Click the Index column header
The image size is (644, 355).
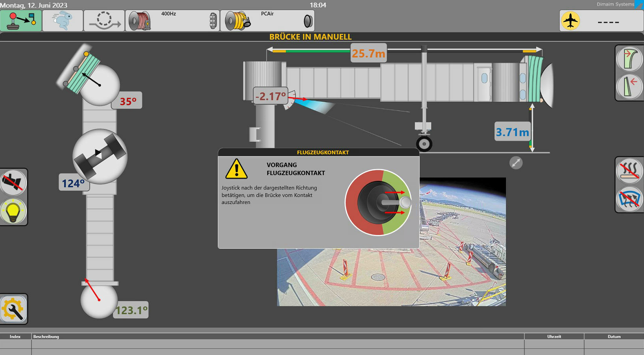pos(15,336)
